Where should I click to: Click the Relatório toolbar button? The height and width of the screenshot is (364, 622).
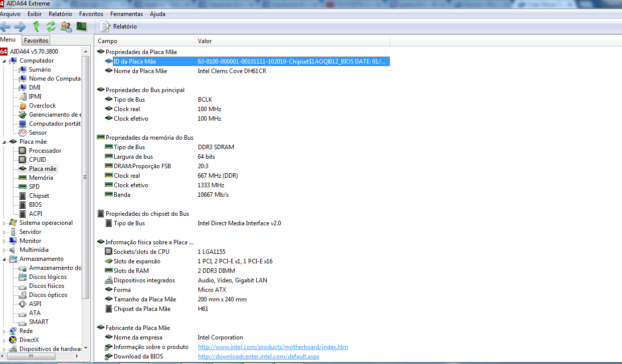coord(119,27)
